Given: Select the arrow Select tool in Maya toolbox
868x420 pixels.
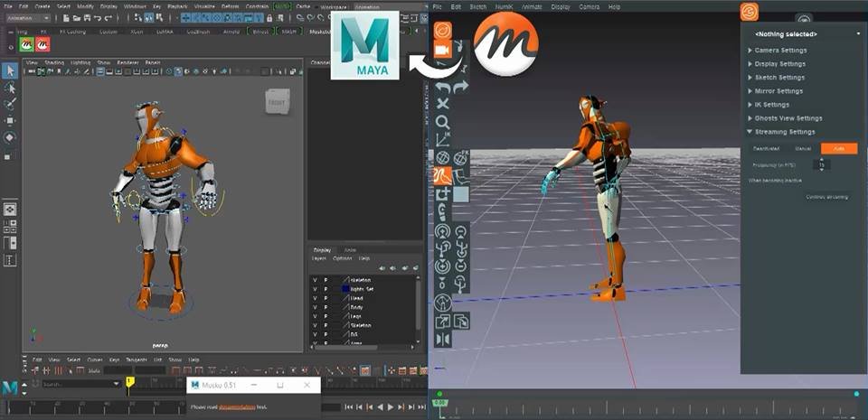Looking at the screenshot, I should coord(10,70).
